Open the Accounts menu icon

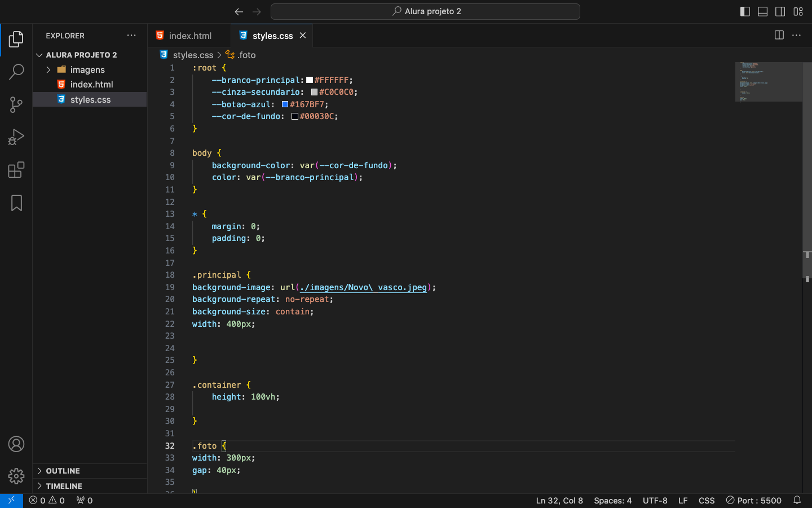[x=16, y=444]
